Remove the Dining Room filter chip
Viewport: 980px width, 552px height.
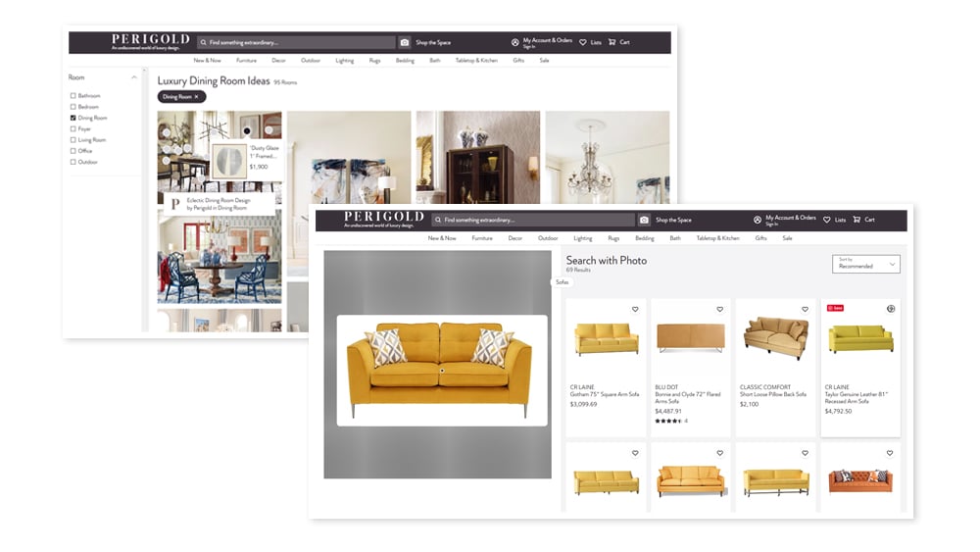point(195,97)
